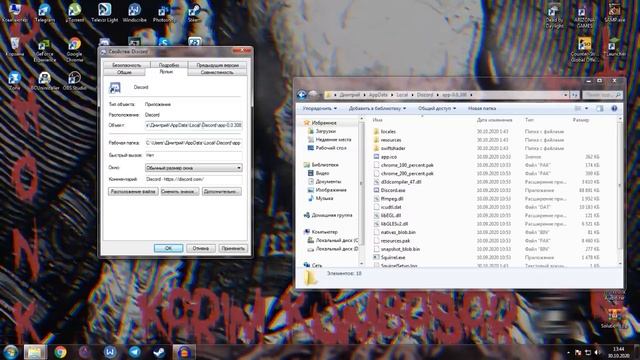Click the Explorer address bar refresh button
The width and height of the screenshot is (640, 360).
(575, 95)
